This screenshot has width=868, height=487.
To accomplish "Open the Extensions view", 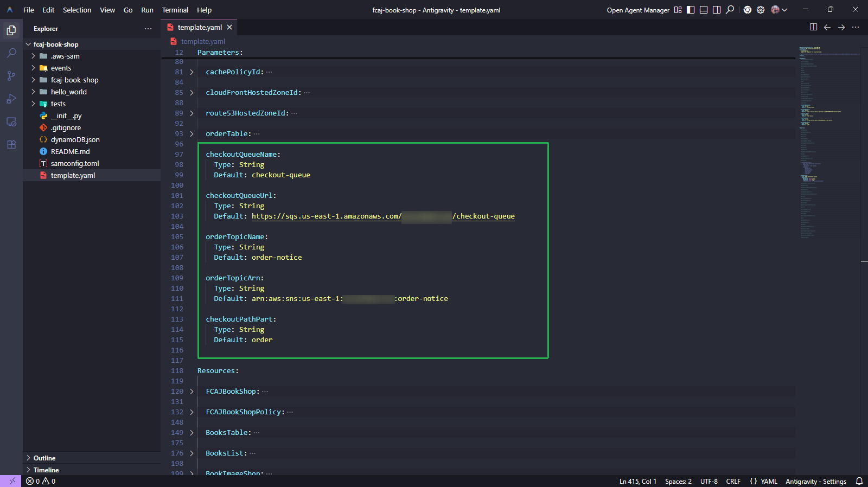I will (x=11, y=144).
